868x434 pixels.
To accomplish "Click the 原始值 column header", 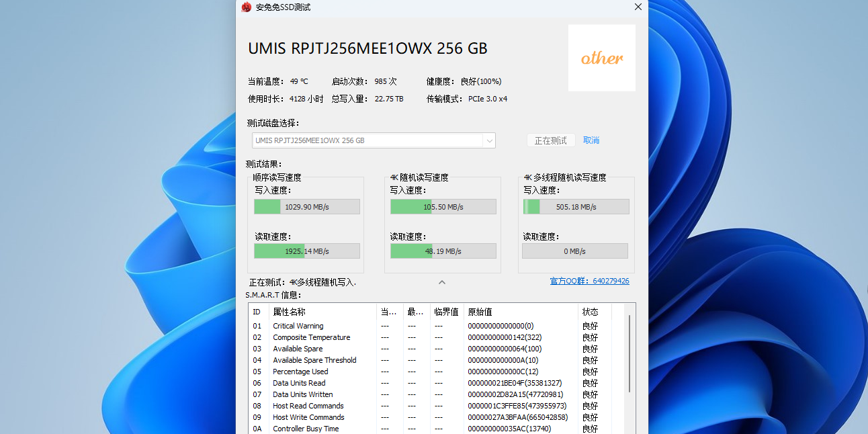I will [521, 312].
